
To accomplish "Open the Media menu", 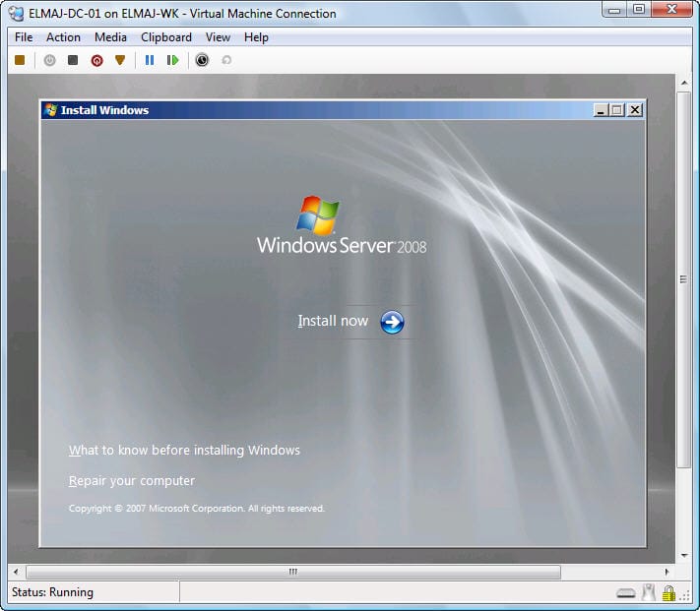I will click(110, 37).
